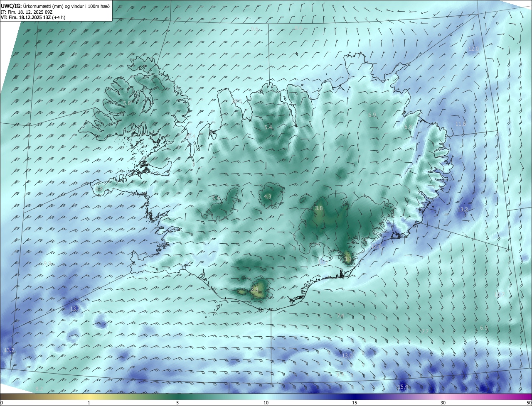Screen dimensions: 532x406
Task: Click the 2.8 value near the south coast
Action: pos(255,290)
